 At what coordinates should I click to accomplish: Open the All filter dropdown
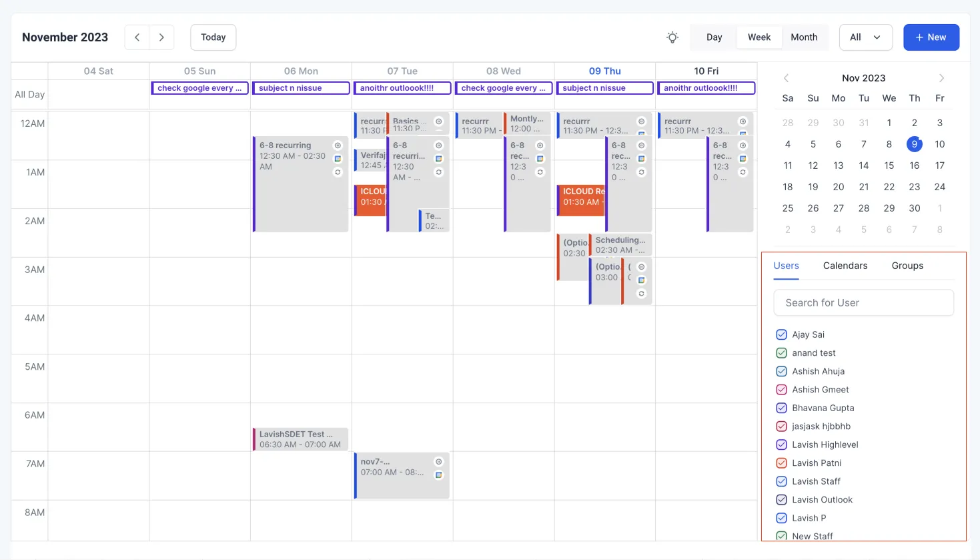[865, 37]
